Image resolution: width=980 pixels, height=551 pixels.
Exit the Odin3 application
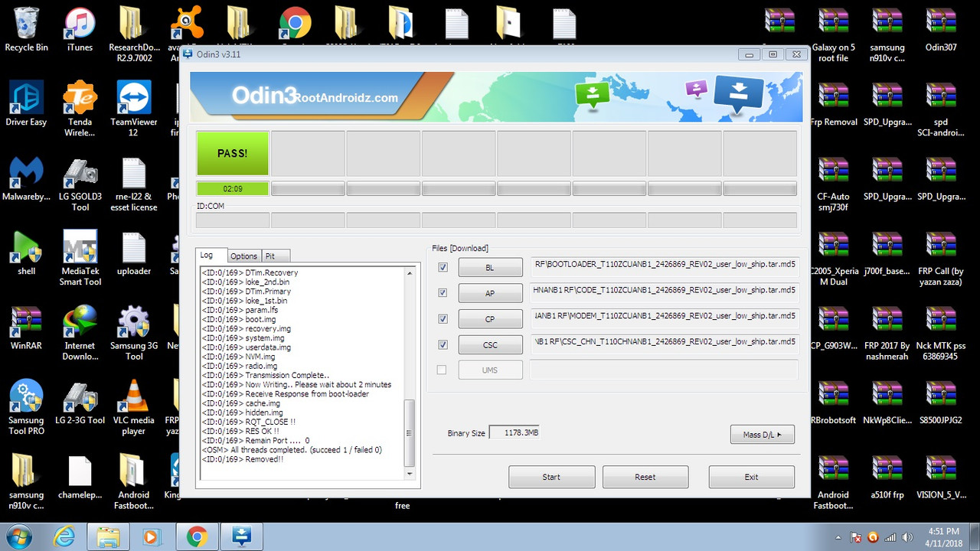(x=751, y=477)
